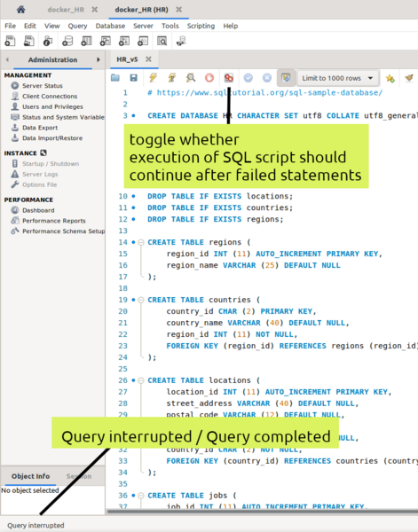Open the Query menu
The height and width of the screenshot is (532, 418).
[x=77, y=26]
